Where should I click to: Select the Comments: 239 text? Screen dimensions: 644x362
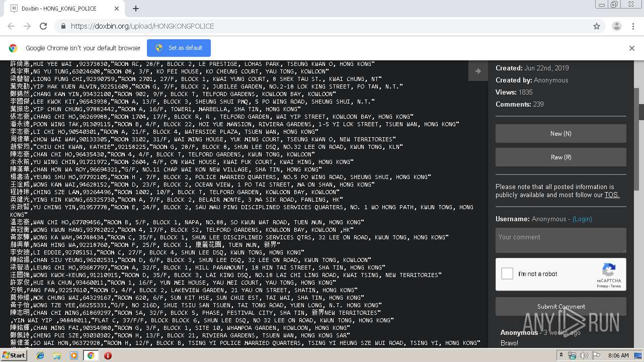pos(520,105)
